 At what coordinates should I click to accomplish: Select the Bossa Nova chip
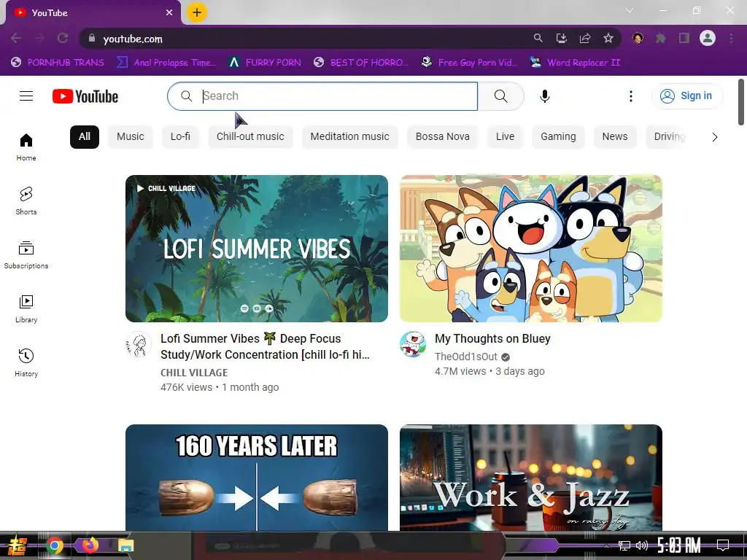(443, 136)
